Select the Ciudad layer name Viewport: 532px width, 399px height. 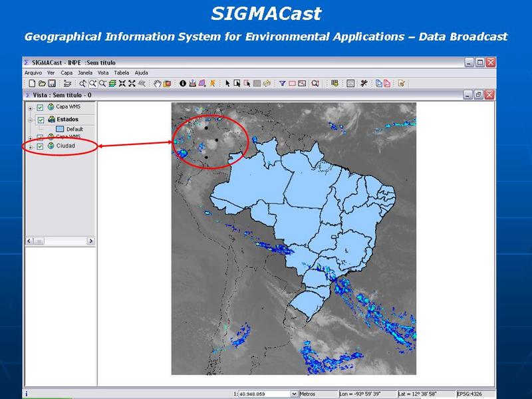[x=65, y=146]
